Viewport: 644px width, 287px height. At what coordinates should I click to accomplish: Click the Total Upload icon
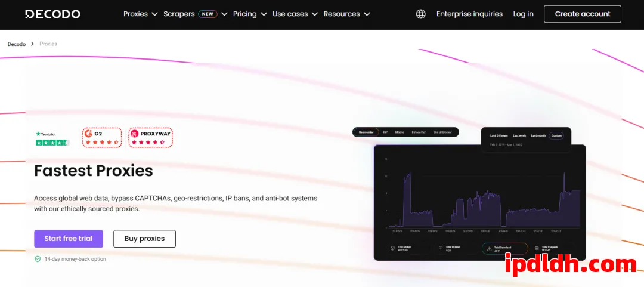pyautogui.click(x=441, y=248)
